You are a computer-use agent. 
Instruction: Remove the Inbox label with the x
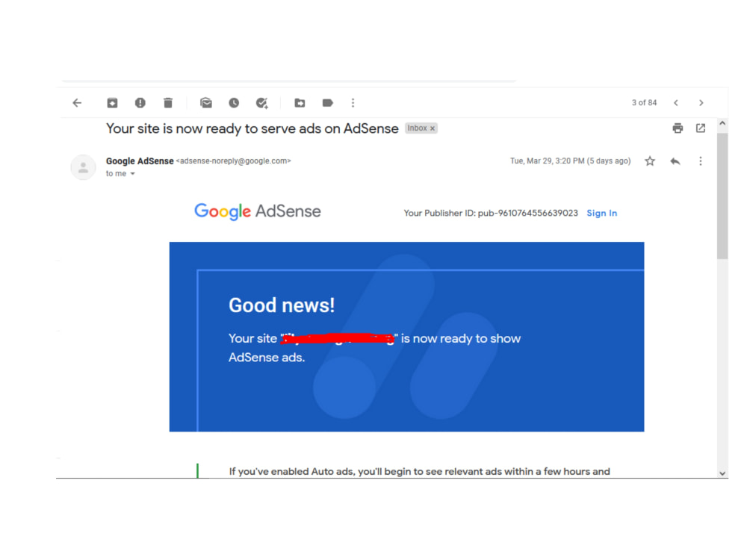point(433,128)
